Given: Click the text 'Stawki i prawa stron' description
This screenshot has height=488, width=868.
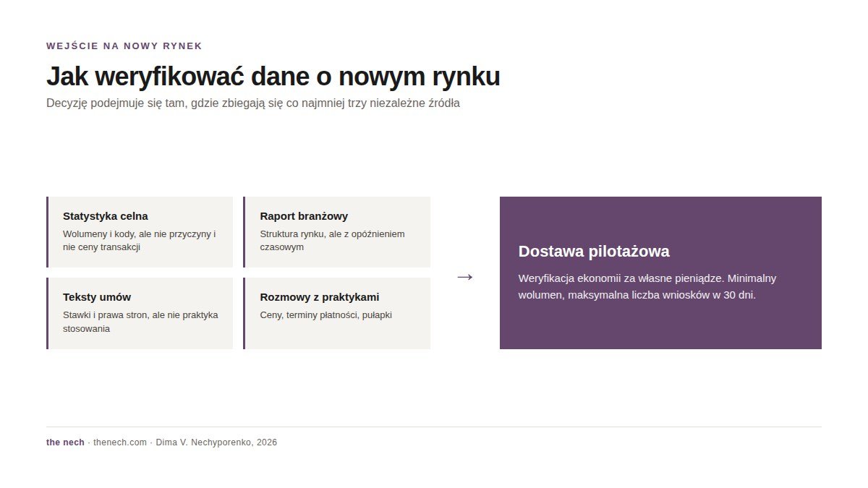Looking at the screenshot, I should tap(140, 322).
